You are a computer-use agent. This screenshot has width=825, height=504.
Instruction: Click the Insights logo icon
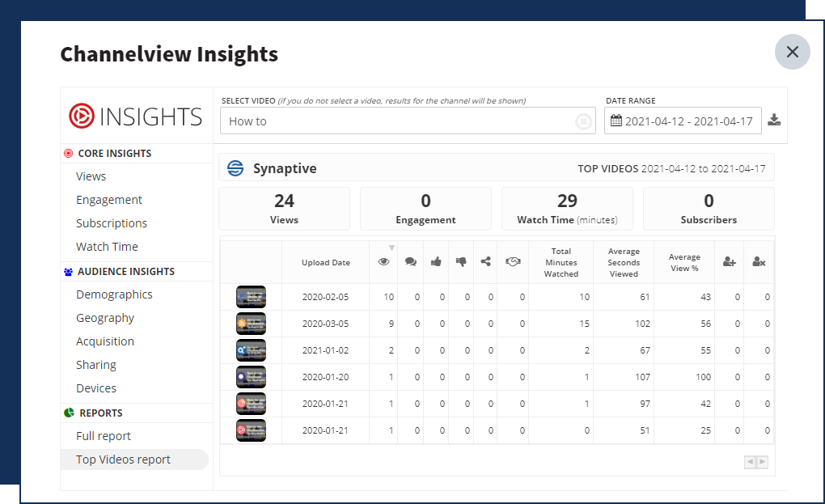82,116
